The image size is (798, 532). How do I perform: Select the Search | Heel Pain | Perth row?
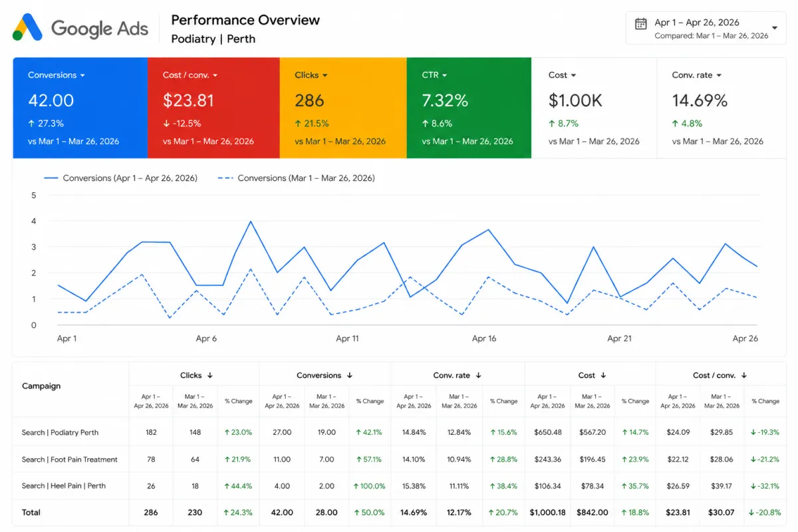(x=399, y=486)
